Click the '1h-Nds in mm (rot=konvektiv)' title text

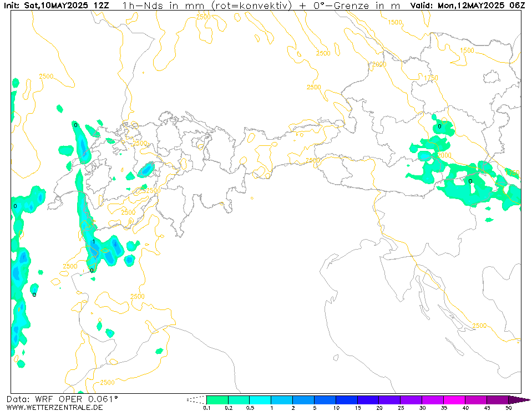206,6
